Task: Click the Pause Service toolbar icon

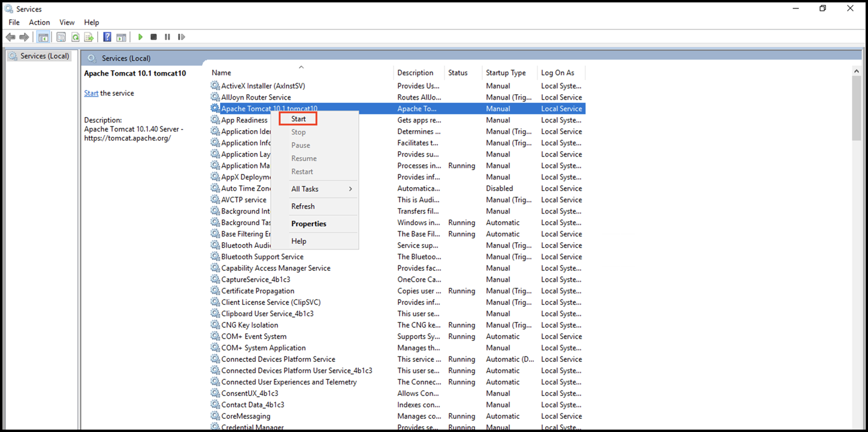Action: click(167, 37)
